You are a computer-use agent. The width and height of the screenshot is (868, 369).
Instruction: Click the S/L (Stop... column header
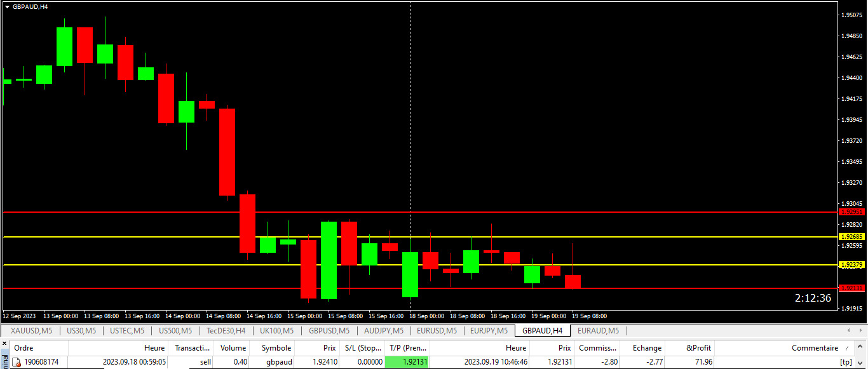pyautogui.click(x=362, y=347)
